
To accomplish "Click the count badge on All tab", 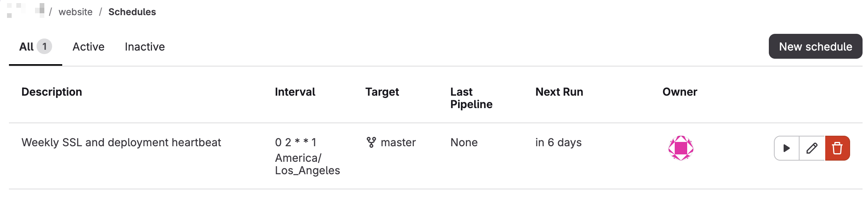I will 44,47.
